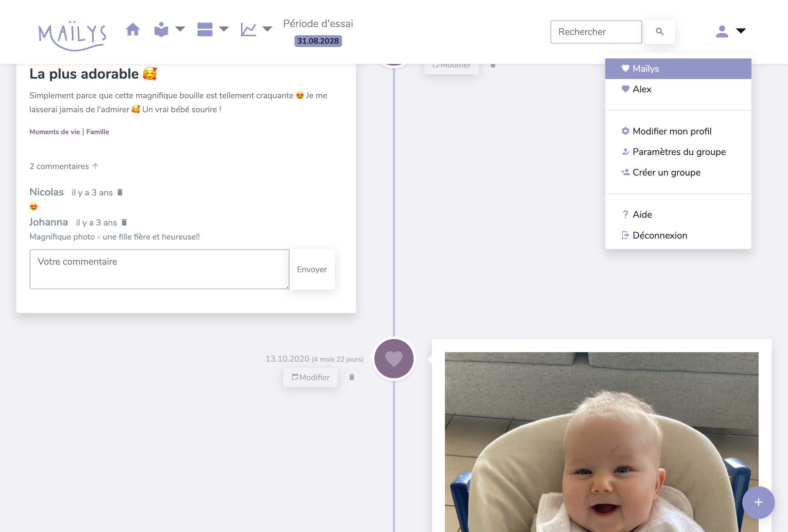The image size is (788, 532).
Task: Switch to the Alex group
Action: [642, 89]
